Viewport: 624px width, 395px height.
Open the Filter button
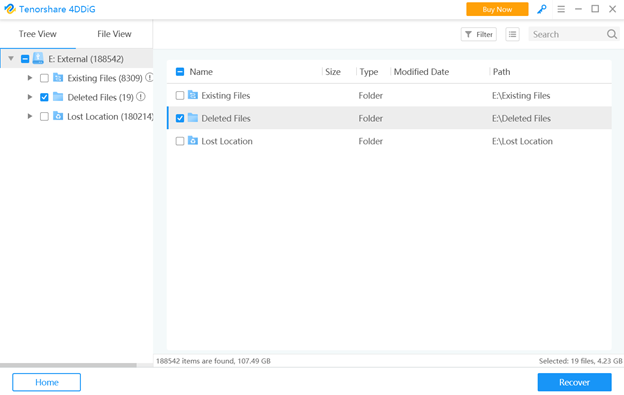(x=479, y=34)
